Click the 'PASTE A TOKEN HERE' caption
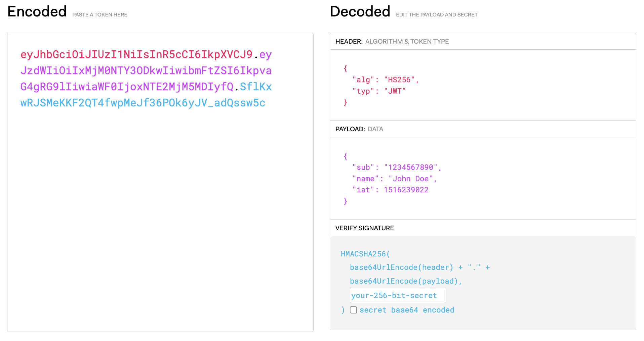The height and width of the screenshot is (341, 644). [100, 15]
